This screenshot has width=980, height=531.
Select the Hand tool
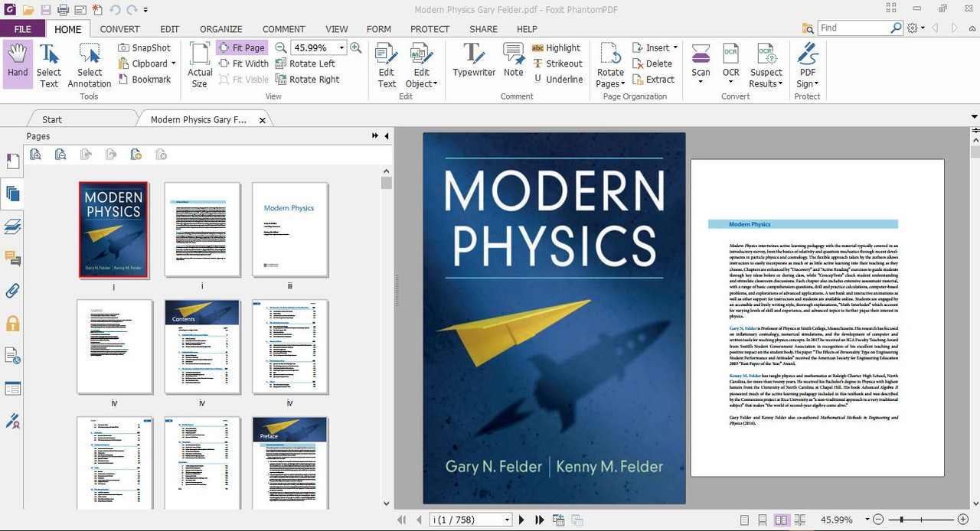point(18,64)
